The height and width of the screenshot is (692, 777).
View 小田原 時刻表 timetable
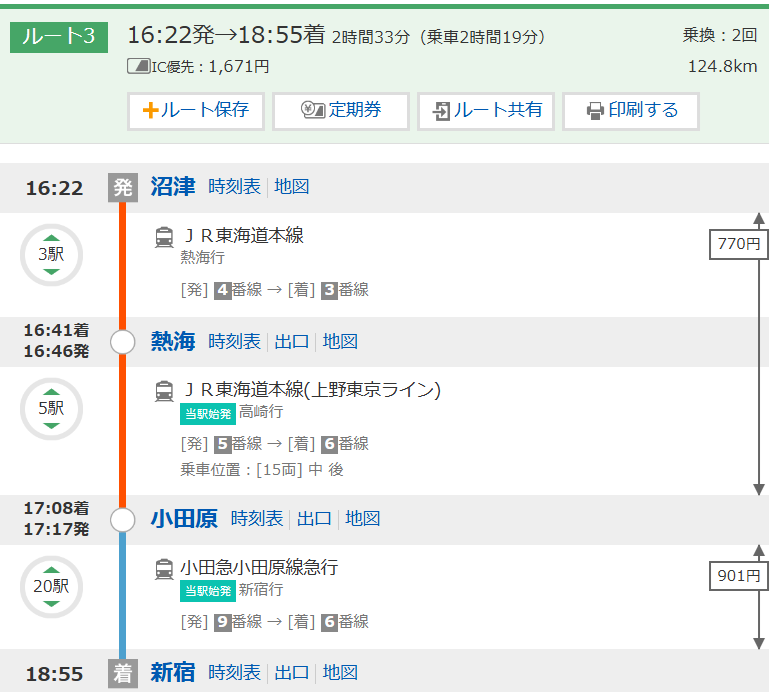(x=257, y=519)
